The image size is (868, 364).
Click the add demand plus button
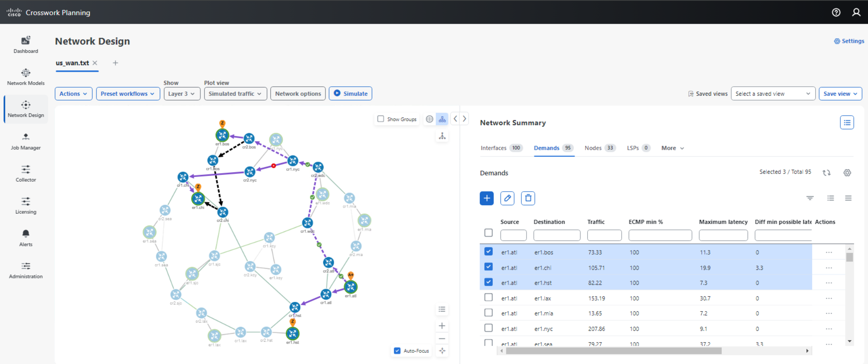click(486, 198)
